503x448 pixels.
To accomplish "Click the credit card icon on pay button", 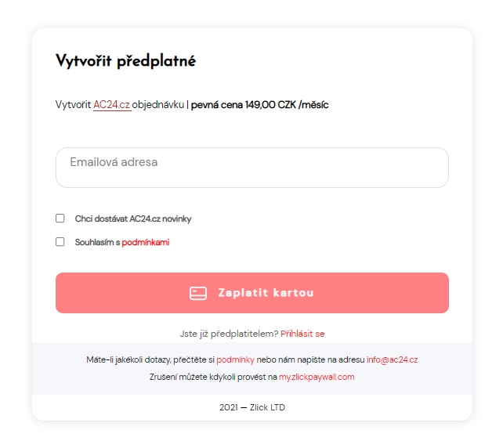I will click(x=198, y=293).
